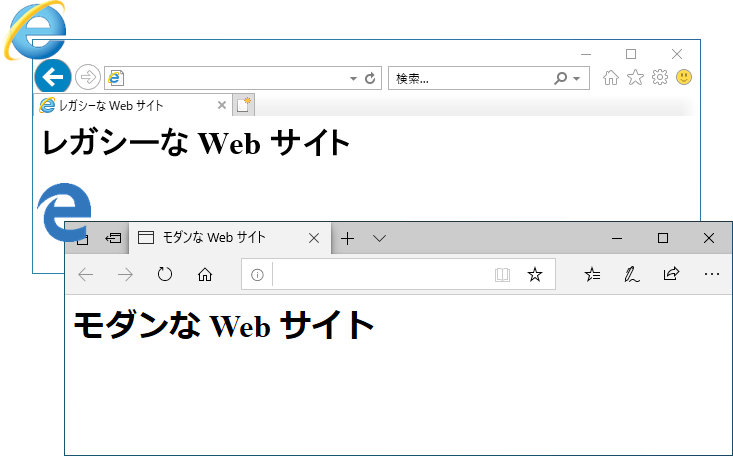
Task: Click IE search magnifier icon
Action: click(560, 78)
